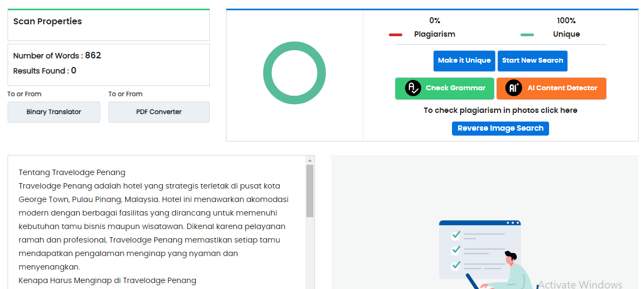644x289 pixels.
Task: Click the grammar check icon on the green button
Action: [413, 88]
